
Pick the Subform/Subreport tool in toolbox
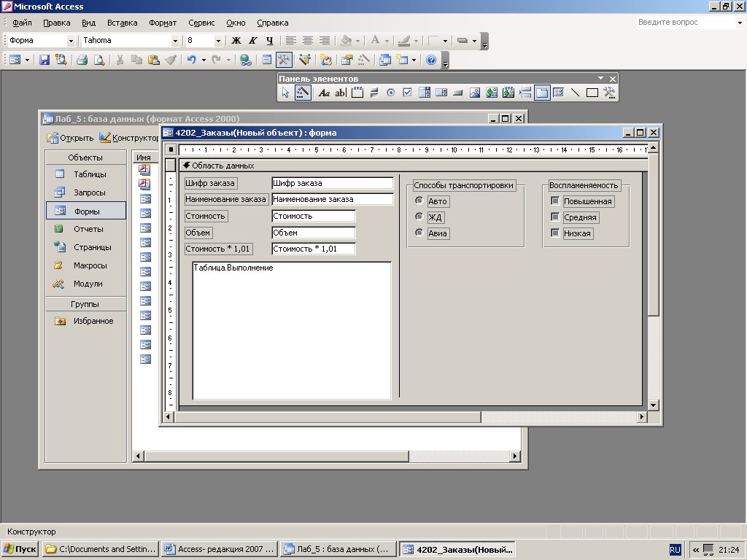coord(558,93)
